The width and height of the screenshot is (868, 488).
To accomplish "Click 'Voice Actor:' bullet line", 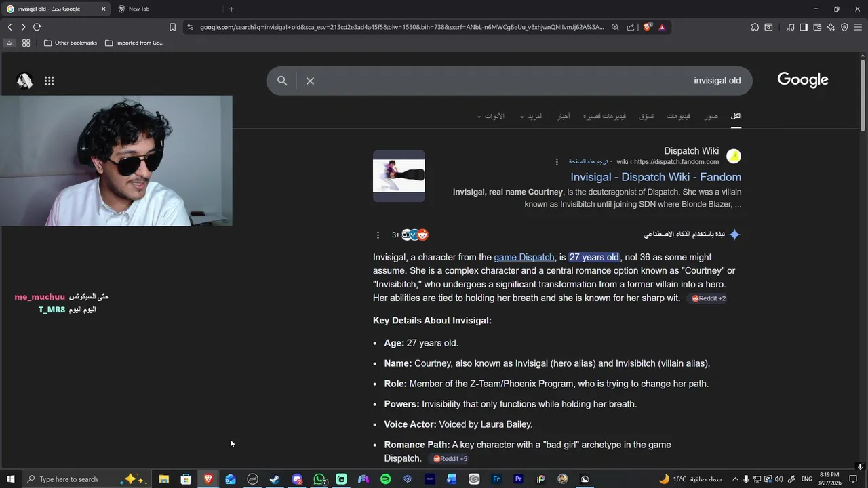I will [x=458, y=424].
